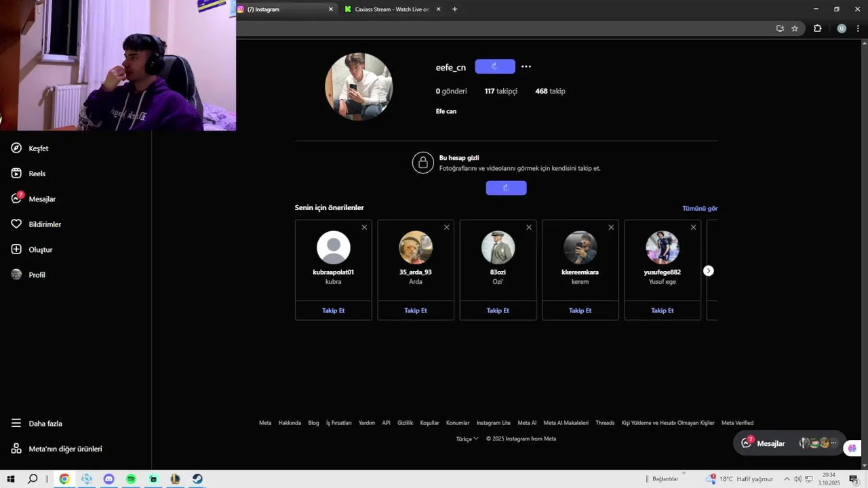Dismiss the kkereemkara suggestion
Image resolution: width=868 pixels, height=488 pixels.
coord(611,227)
